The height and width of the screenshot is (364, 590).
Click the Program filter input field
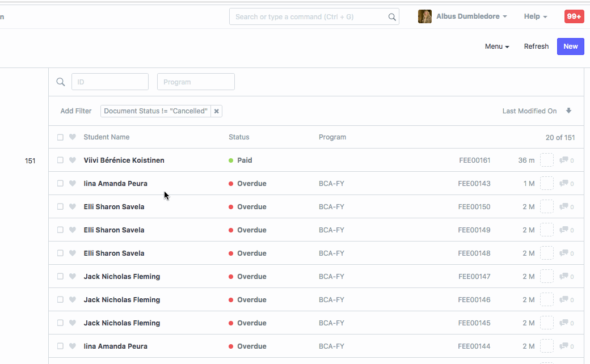pyautogui.click(x=196, y=82)
